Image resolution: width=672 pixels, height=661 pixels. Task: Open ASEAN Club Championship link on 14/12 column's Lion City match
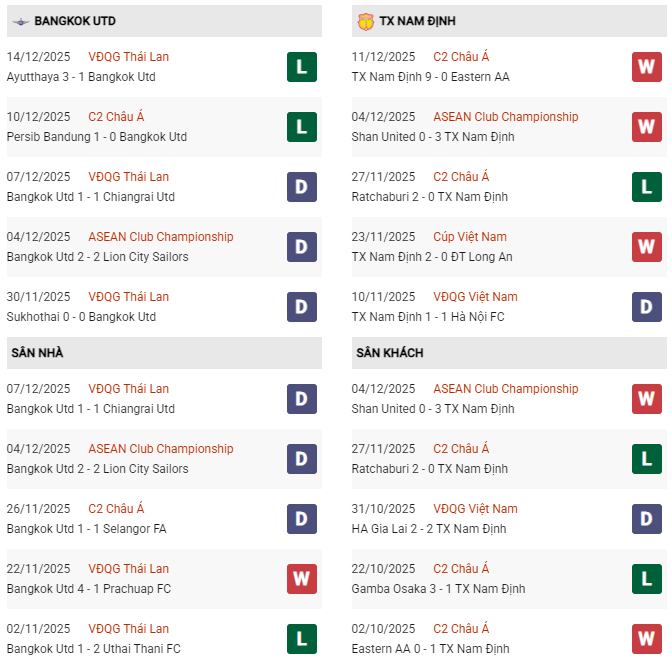coord(161,237)
